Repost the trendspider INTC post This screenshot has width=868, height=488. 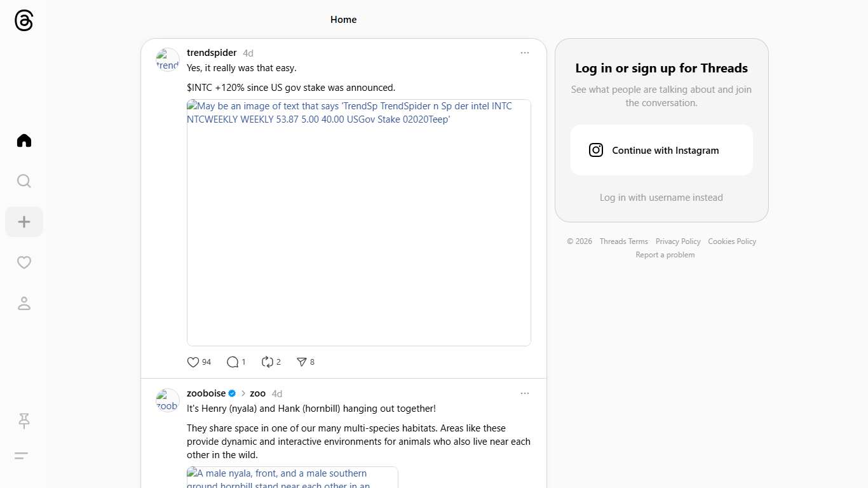pyautogui.click(x=268, y=362)
